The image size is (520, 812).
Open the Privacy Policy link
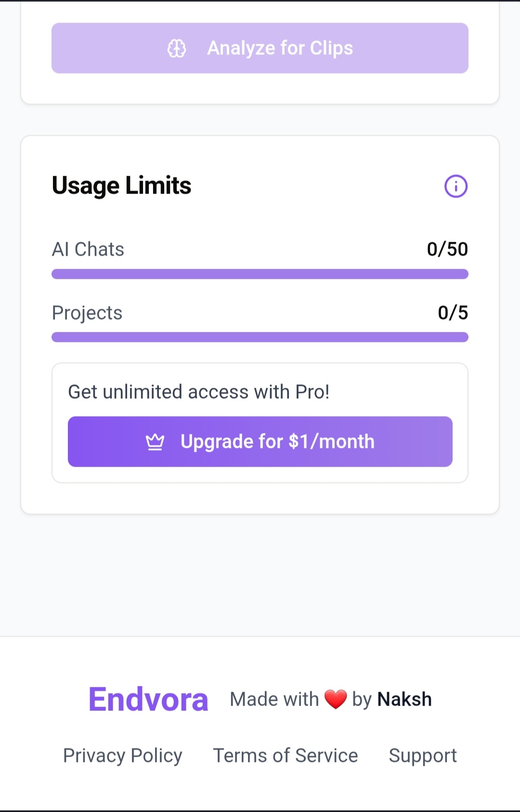123,756
